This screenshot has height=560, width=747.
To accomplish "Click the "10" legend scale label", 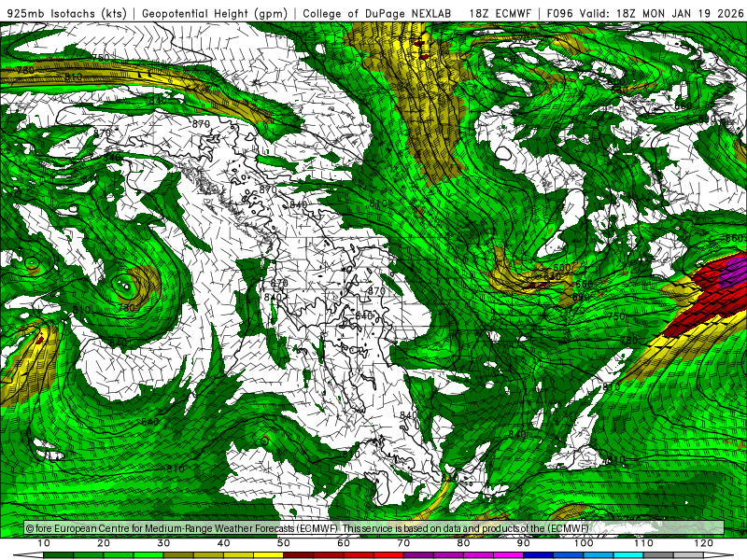I will pyautogui.click(x=43, y=543).
